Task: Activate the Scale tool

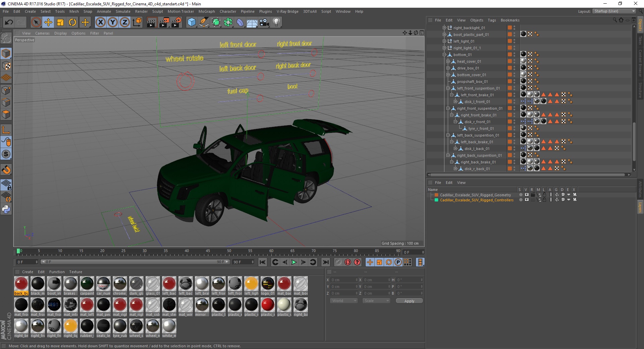Action: click(60, 22)
